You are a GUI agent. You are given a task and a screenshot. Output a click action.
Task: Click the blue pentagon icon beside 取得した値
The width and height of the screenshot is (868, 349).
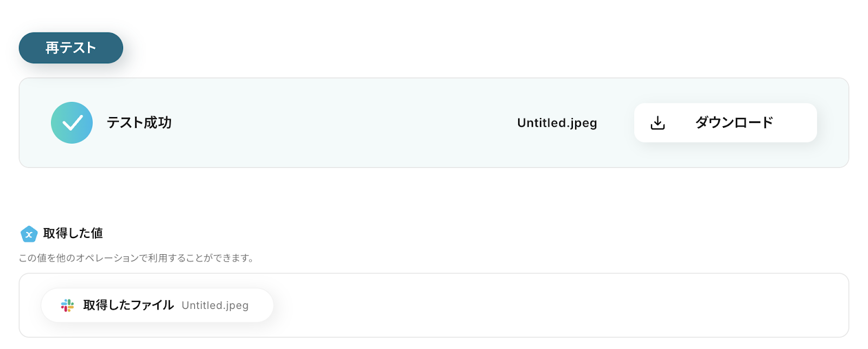point(29,234)
